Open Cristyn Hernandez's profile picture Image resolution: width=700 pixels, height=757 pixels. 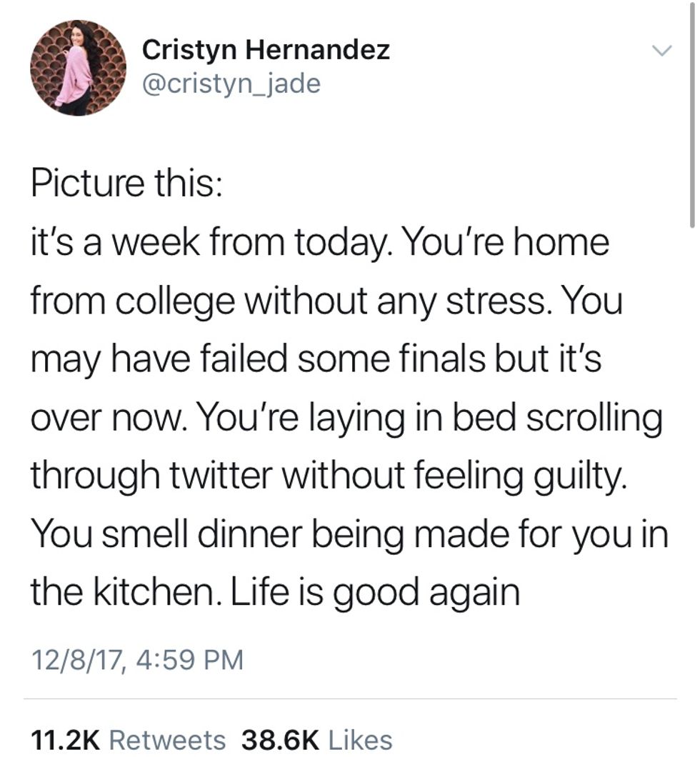point(78,68)
